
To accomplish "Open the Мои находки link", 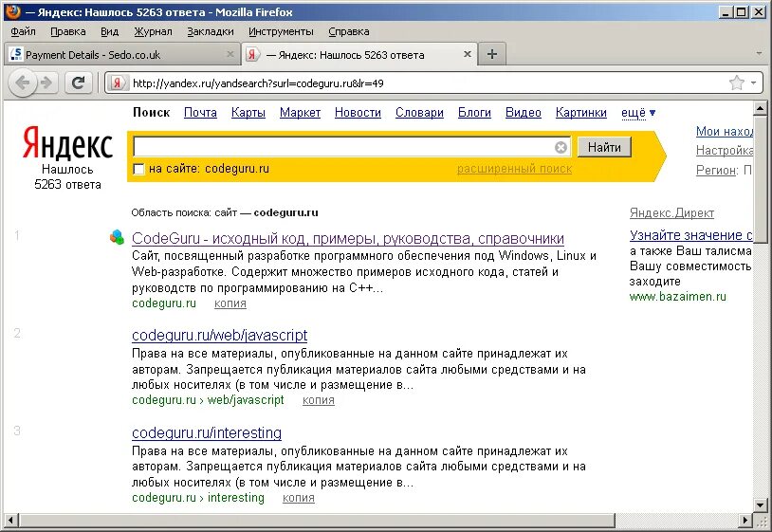I will point(725,132).
